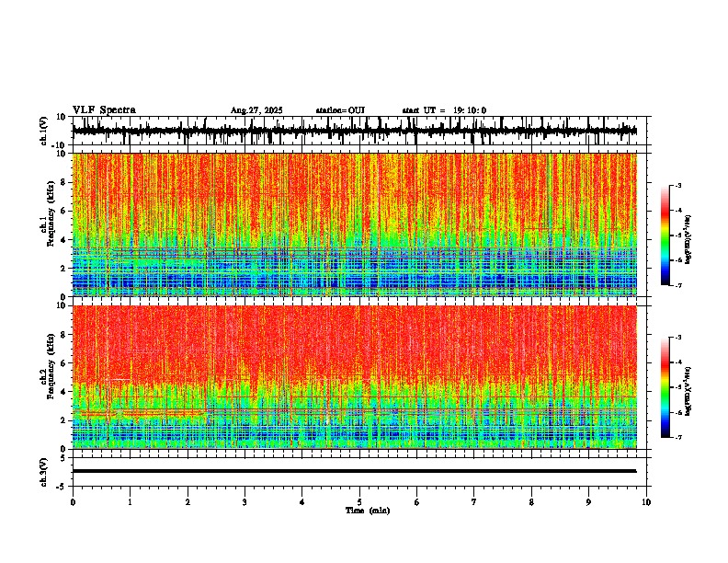The height and width of the screenshot is (563, 728).
Task: Click the -3 label on ch.1 colorbar
Action: tap(678, 185)
